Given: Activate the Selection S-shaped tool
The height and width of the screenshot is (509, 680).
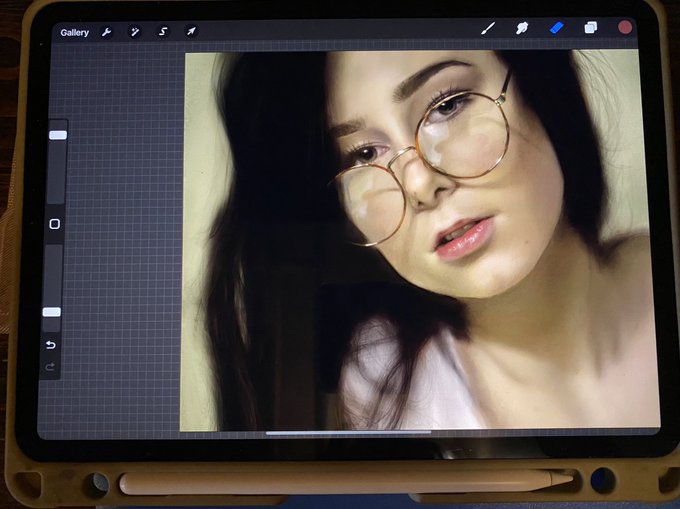Looking at the screenshot, I should [x=163, y=31].
